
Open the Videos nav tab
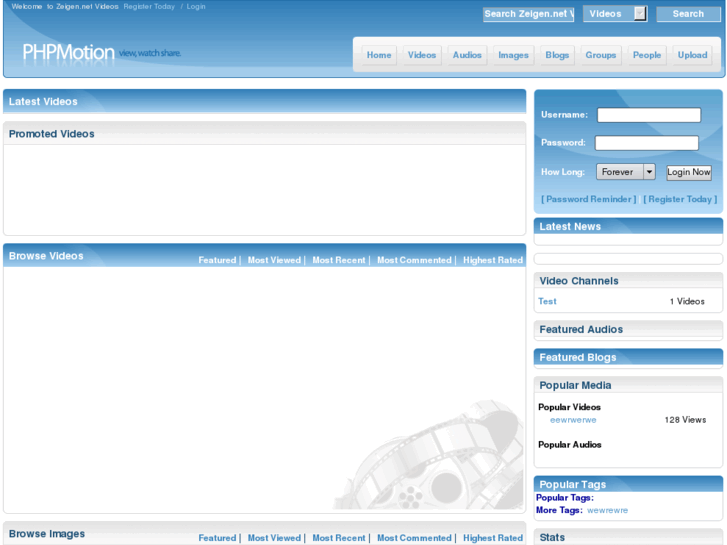click(x=421, y=55)
